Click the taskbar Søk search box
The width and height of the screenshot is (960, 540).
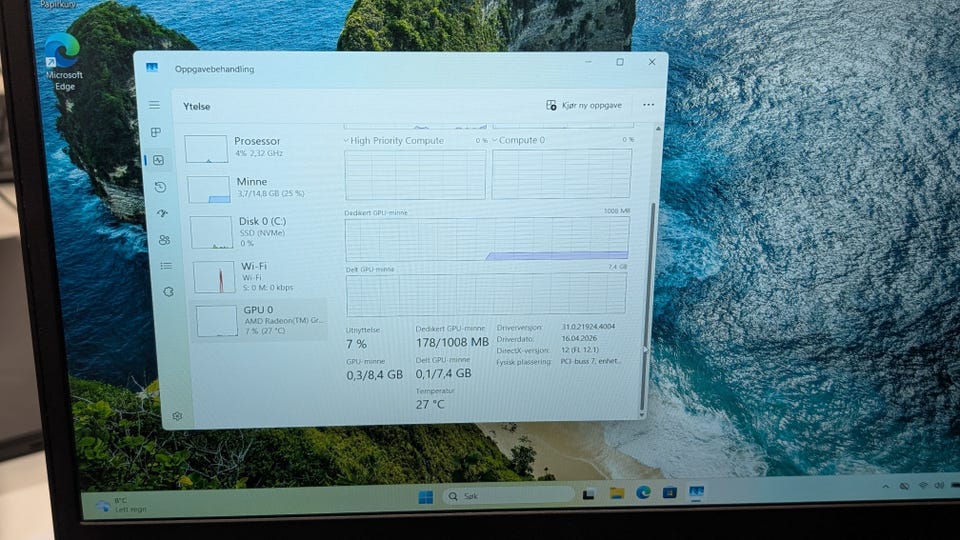509,495
